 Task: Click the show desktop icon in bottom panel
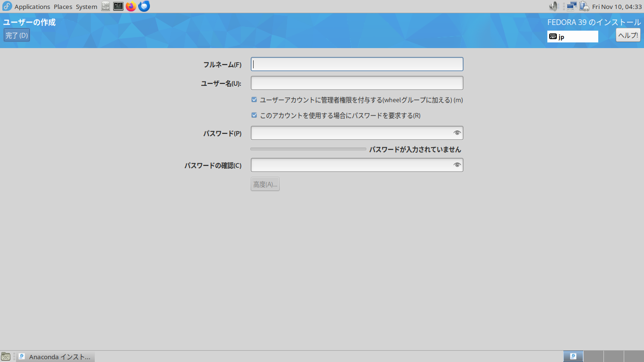pyautogui.click(x=6, y=356)
